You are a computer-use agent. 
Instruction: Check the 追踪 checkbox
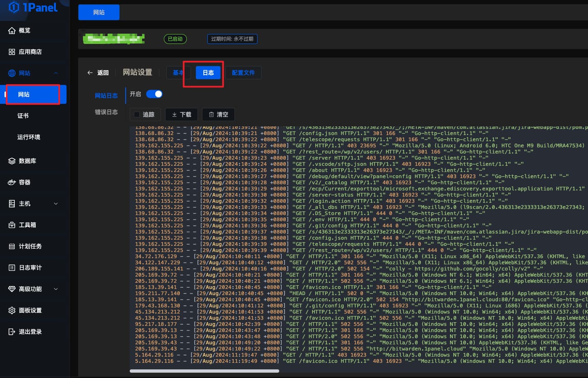(x=137, y=115)
